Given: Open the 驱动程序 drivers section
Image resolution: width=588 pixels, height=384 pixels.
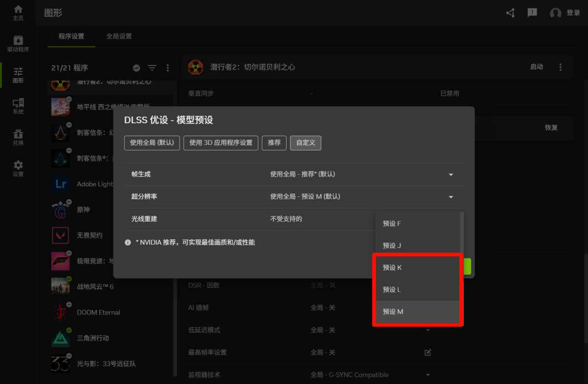Looking at the screenshot, I should 18,44.
